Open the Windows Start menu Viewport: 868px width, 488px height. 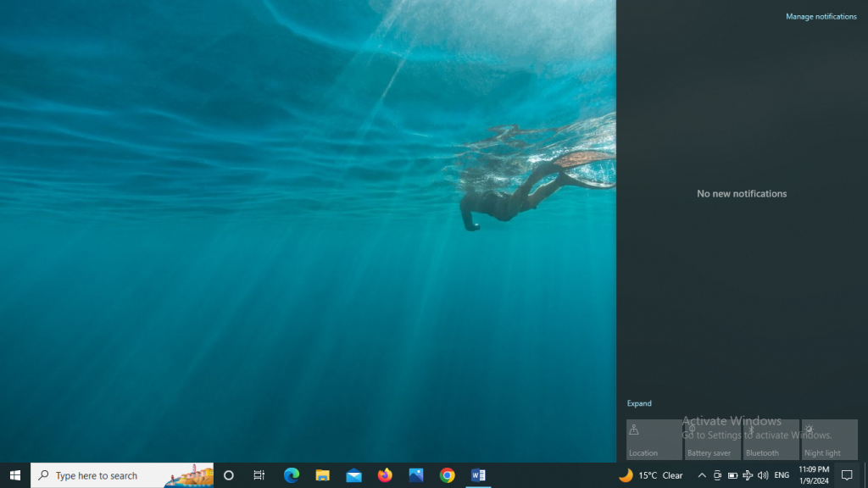pyautogui.click(x=15, y=475)
